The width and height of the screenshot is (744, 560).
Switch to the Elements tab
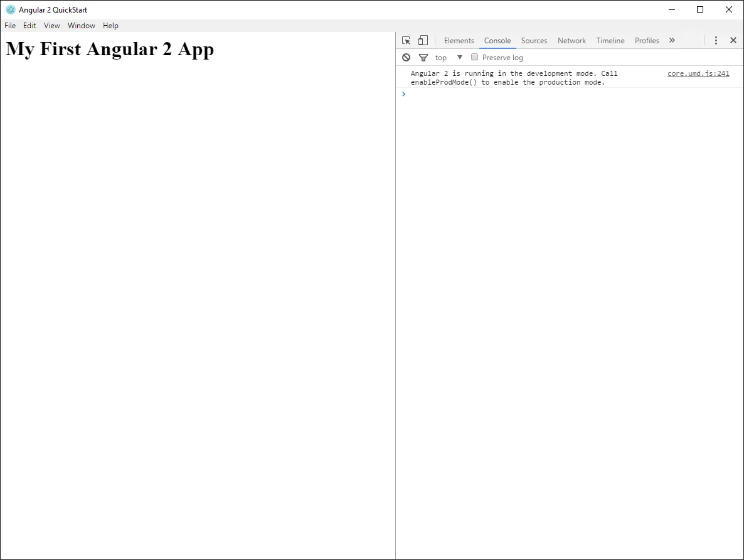tap(459, 41)
